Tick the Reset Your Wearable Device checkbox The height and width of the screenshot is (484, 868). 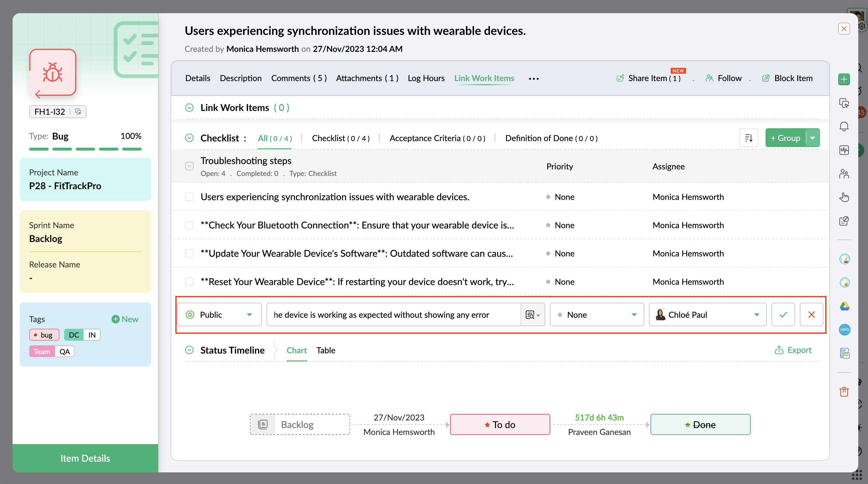pyautogui.click(x=190, y=282)
